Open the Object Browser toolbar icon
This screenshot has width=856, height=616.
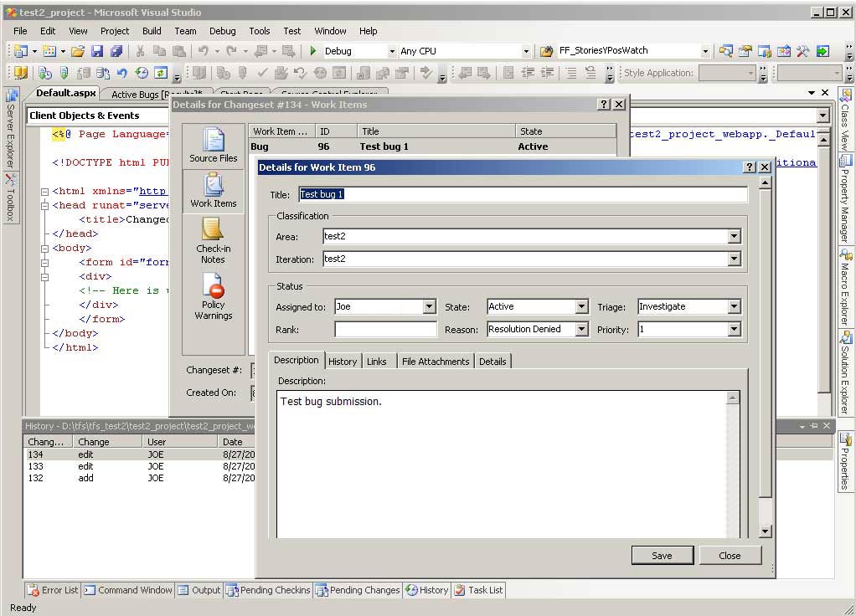[784, 51]
